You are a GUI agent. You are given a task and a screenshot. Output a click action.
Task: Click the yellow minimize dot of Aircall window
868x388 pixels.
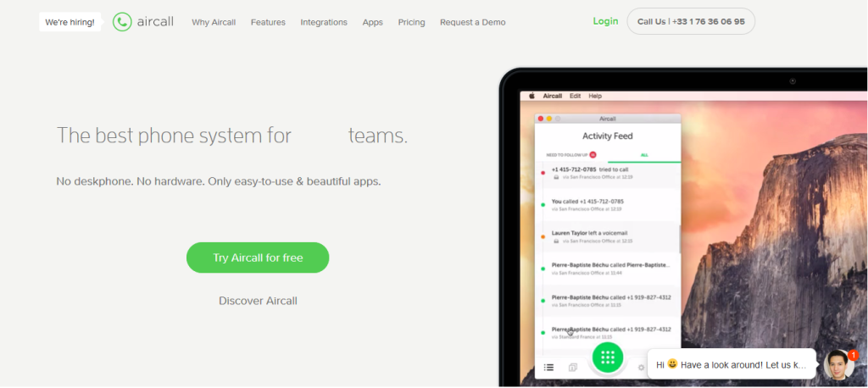point(549,119)
